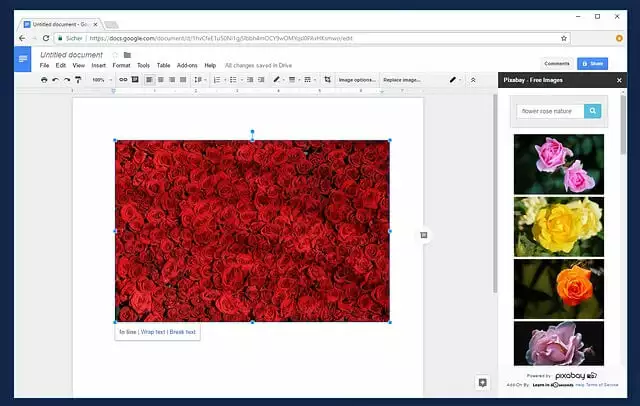
Task: Collapse the menus with the double-chevron
Action: pos(473,79)
